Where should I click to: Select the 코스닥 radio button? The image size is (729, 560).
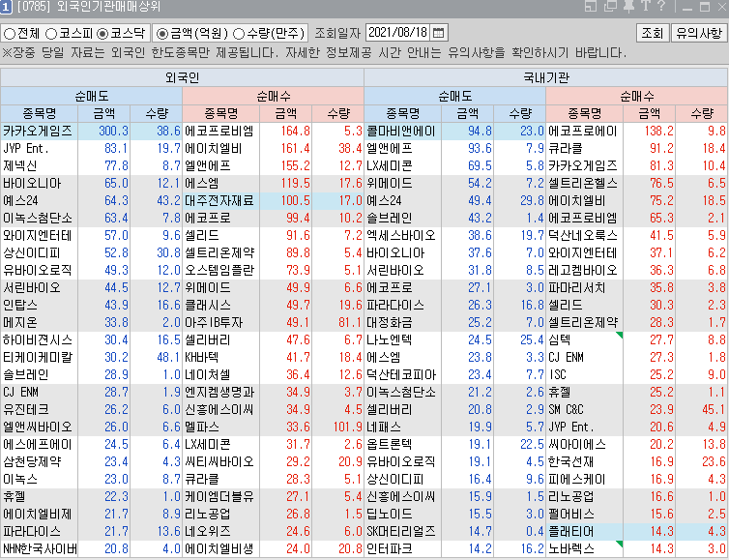102,34
